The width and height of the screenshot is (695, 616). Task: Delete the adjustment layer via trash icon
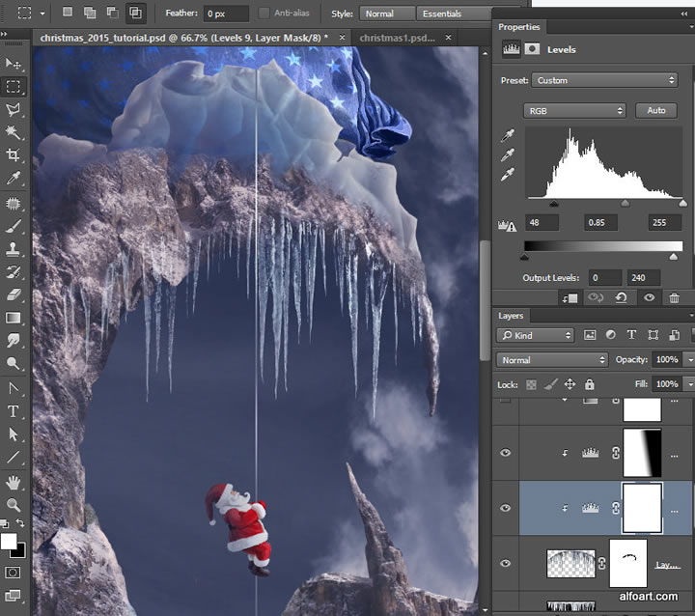click(674, 298)
